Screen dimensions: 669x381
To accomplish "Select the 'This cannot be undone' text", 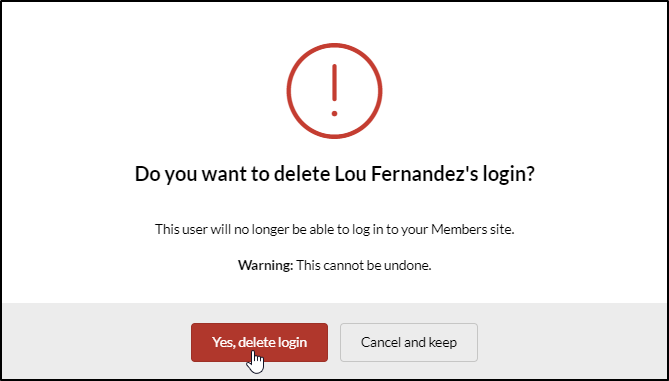I will click(x=364, y=265).
